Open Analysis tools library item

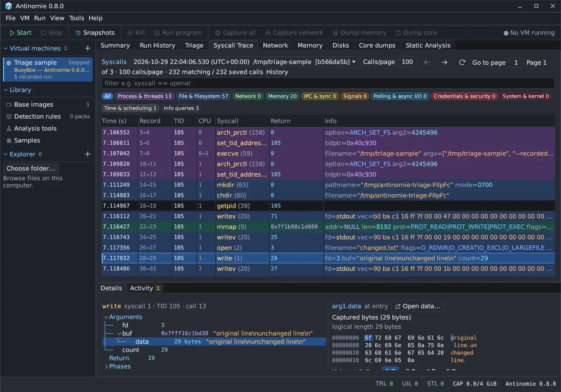[x=48, y=128]
